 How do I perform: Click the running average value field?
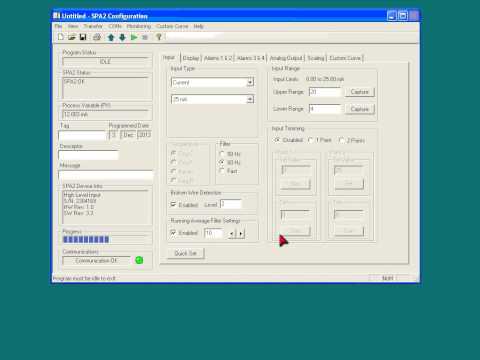tap(213, 233)
